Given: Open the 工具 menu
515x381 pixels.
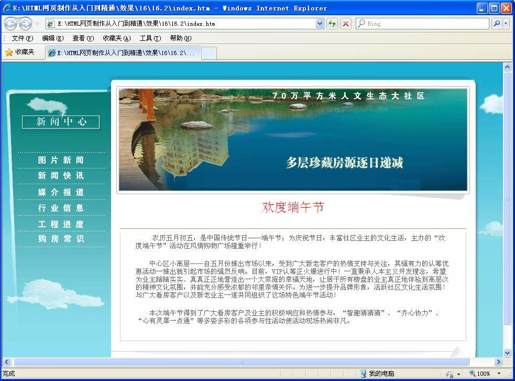Looking at the screenshot, I should click(150, 38).
